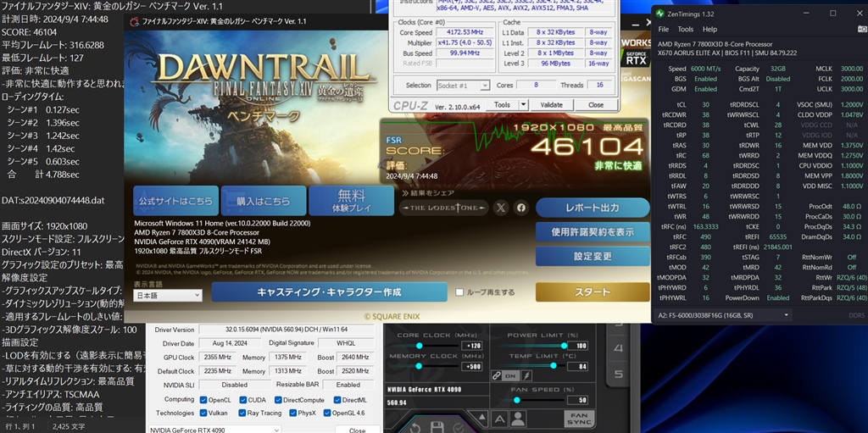Viewport: 868px width, 433px height.
Task: Click the Afterburner save floppy icon
Action: click(x=437, y=427)
